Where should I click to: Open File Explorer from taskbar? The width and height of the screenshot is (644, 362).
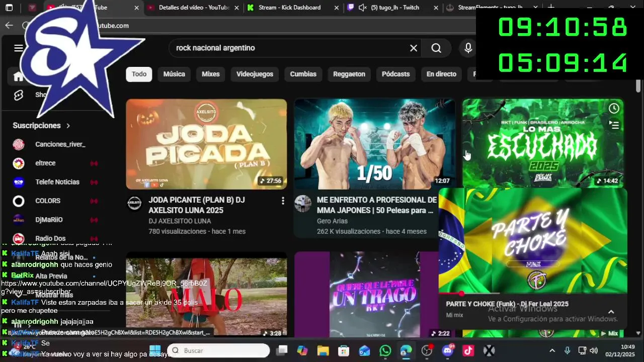[323, 350]
